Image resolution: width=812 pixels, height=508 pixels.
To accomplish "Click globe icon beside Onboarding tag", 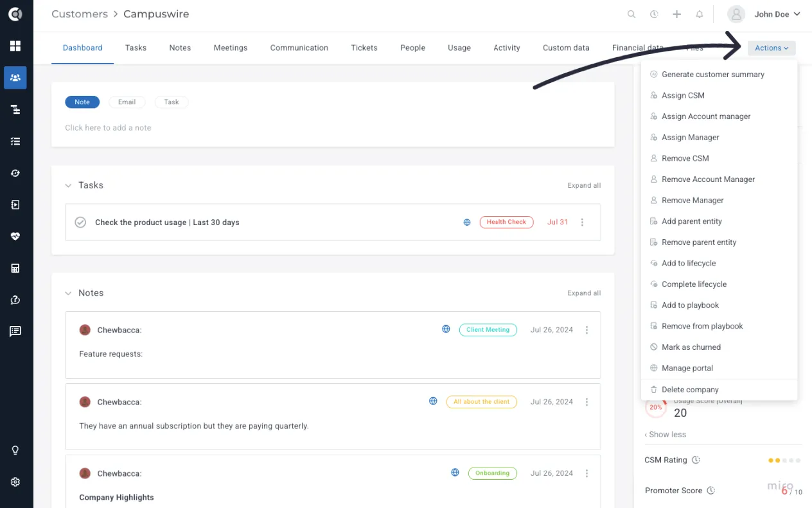I will [x=455, y=473].
